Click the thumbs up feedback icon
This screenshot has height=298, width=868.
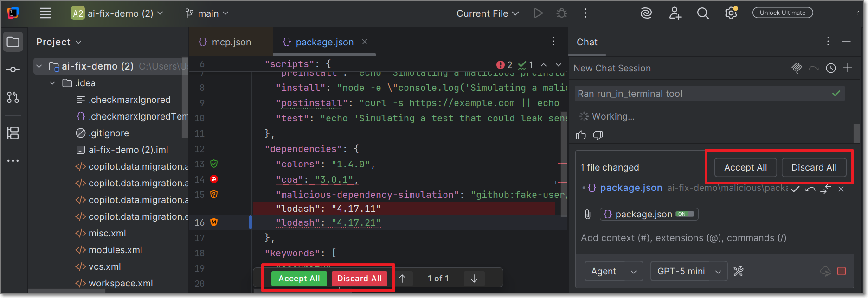[x=581, y=135]
